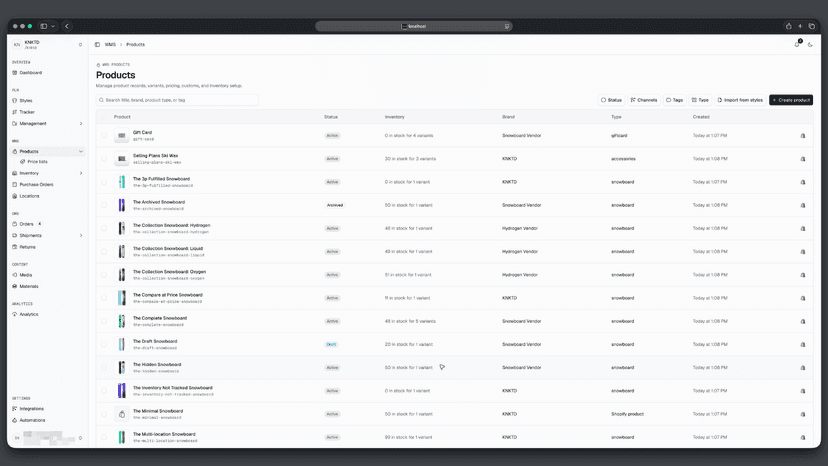Viewport: 828px width, 466px height.
Task: Click the Dashboard sidebar icon
Action: pyautogui.click(x=15, y=73)
